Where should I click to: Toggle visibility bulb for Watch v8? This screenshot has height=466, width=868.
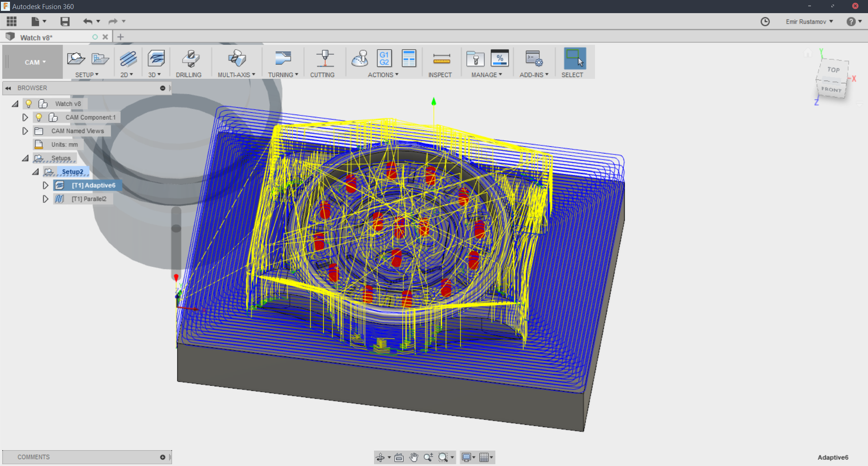pyautogui.click(x=29, y=104)
